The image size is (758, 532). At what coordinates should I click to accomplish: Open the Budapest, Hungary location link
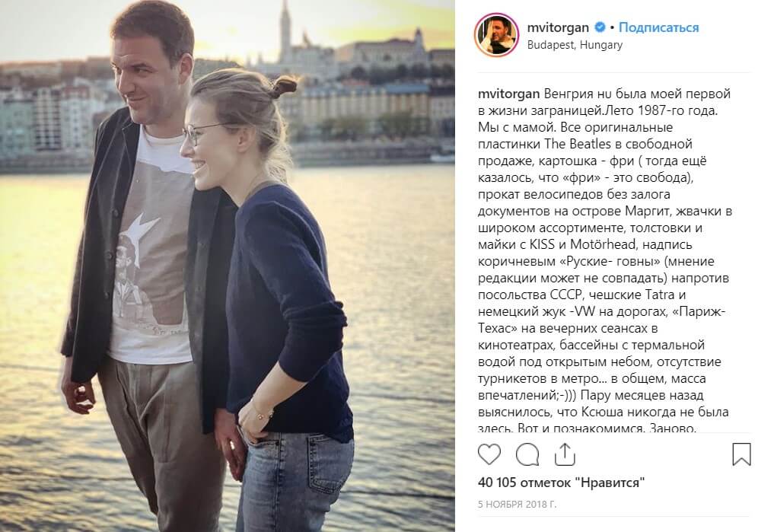(x=575, y=45)
